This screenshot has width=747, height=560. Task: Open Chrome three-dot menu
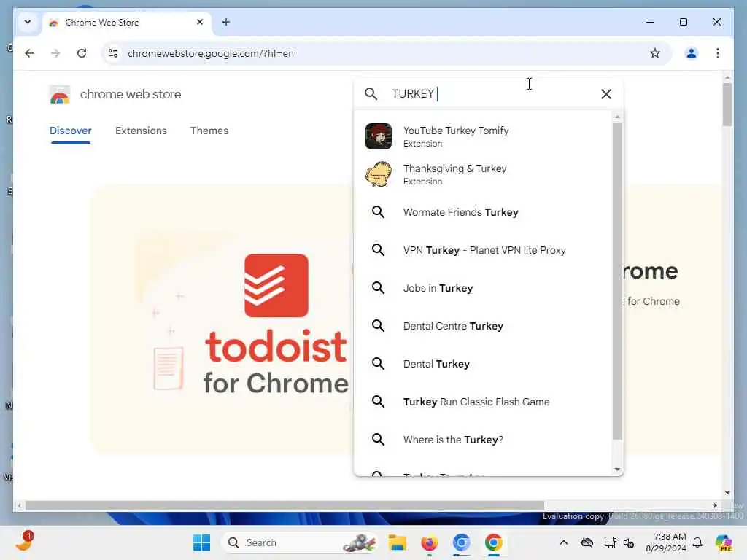pyautogui.click(x=718, y=53)
